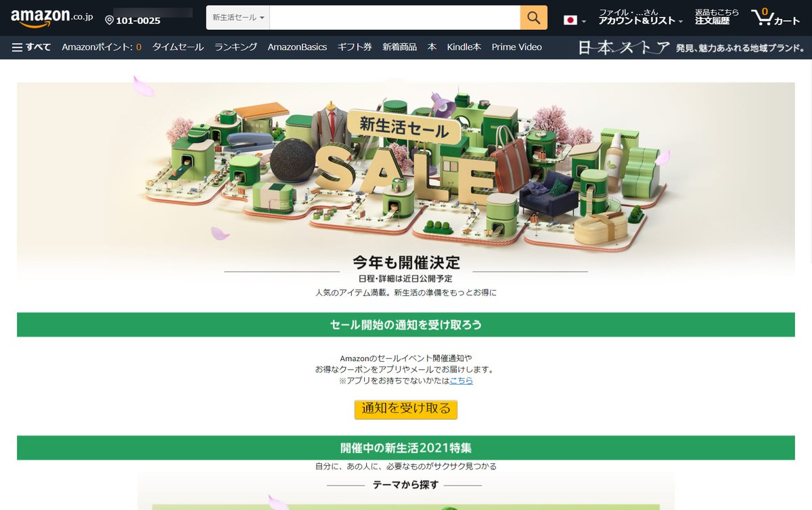Click the 通知を受け取る button

pos(406,409)
